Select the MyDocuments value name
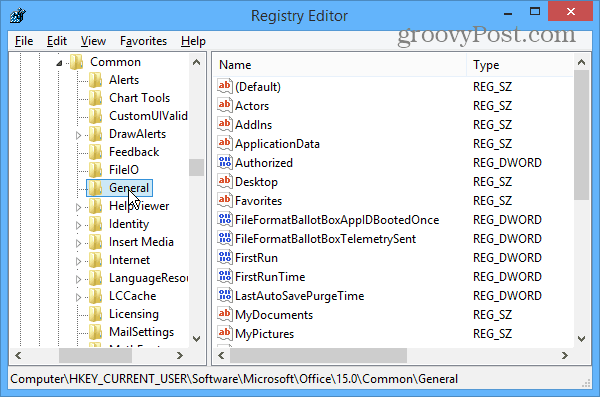 click(274, 315)
